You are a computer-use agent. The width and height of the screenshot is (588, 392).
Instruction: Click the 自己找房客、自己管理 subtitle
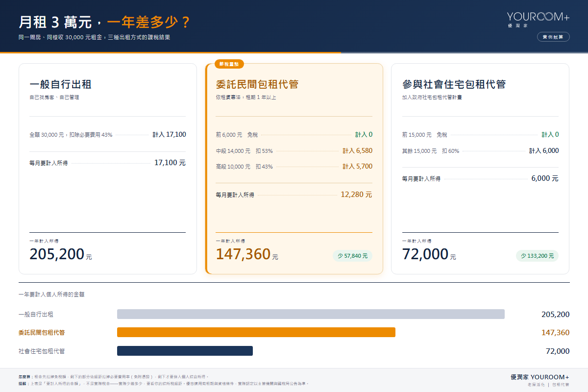(x=54, y=98)
